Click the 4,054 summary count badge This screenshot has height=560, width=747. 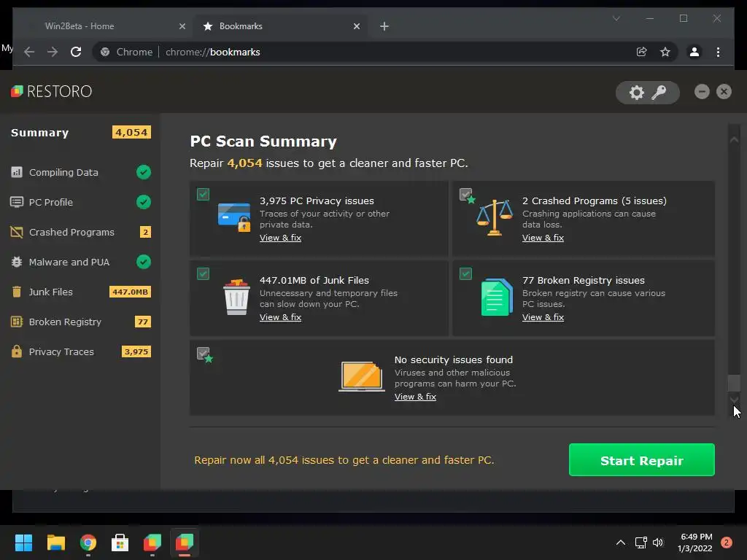click(131, 133)
